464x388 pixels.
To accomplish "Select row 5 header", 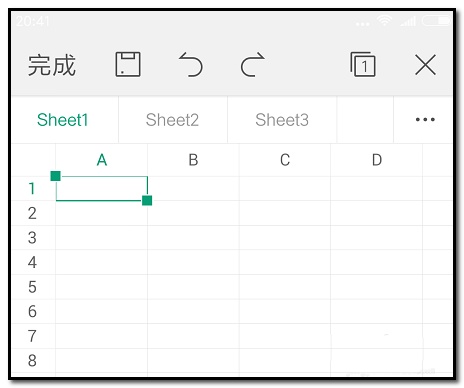I will (32, 287).
